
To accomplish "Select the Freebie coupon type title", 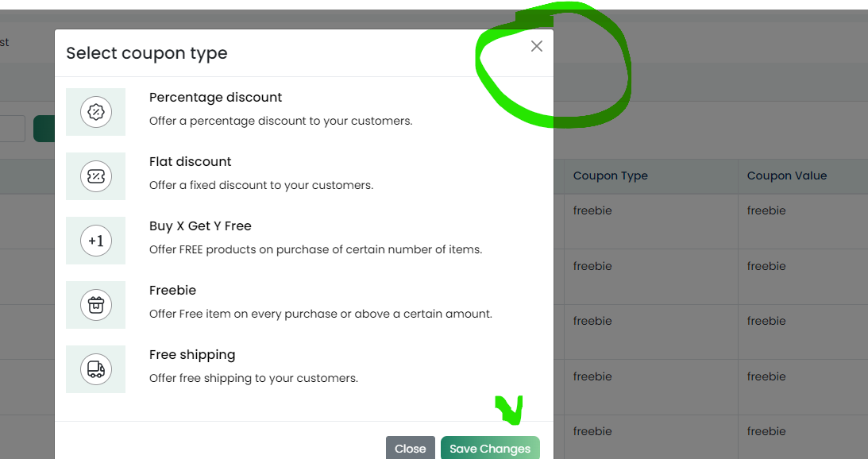I will tap(172, 290).
